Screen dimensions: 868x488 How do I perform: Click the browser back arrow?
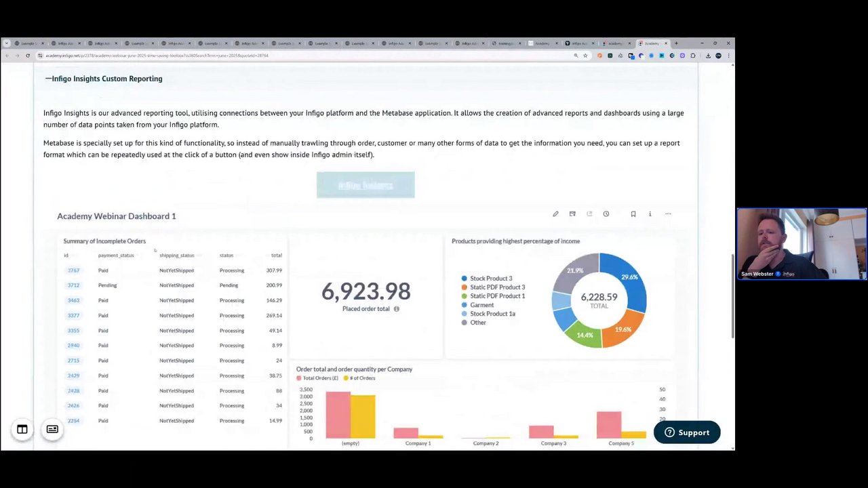7,56
